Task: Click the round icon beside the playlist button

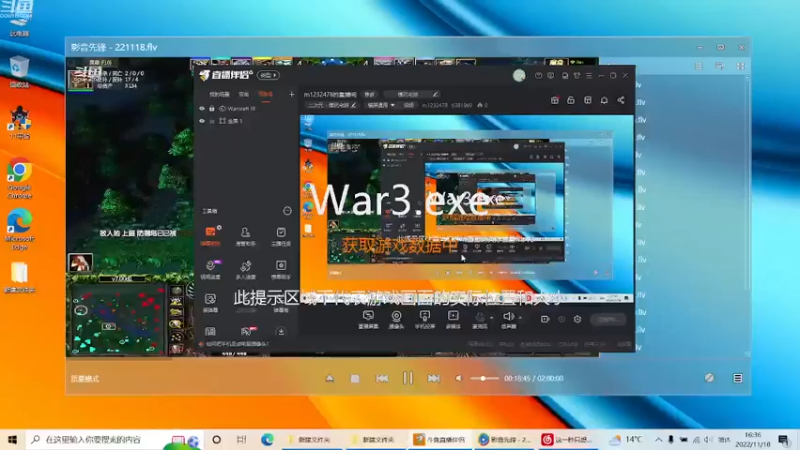Action: (x=709, y=378)
